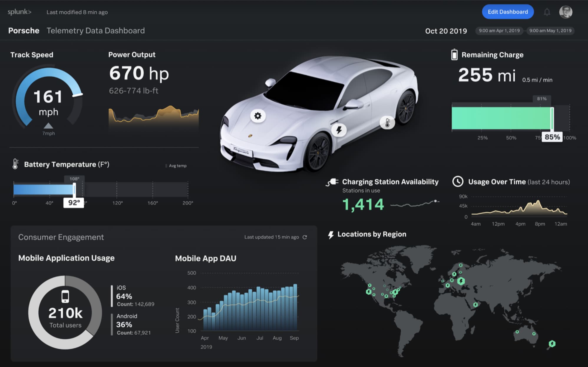Click the phone icon in the donut chart

(65, 296)
